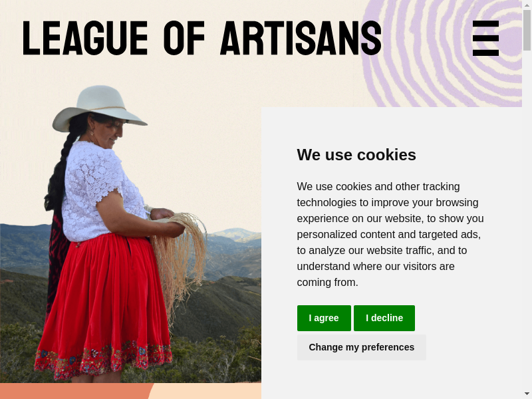Select the We use cookies heading
532x399 pixels.
click(356, 155)
